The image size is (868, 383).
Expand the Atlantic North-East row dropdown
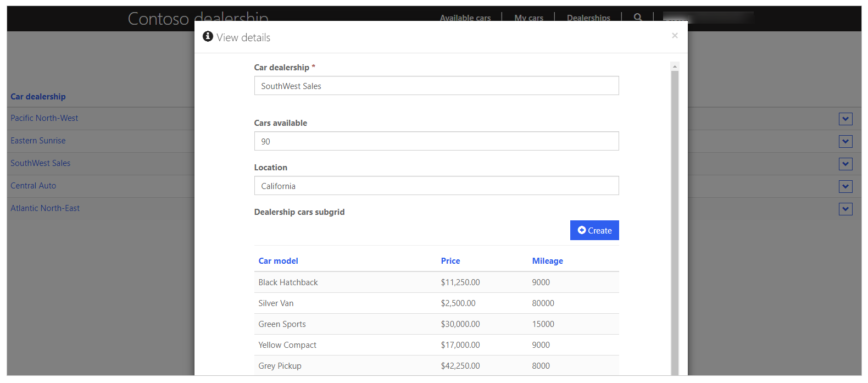[x=845, y=209]
